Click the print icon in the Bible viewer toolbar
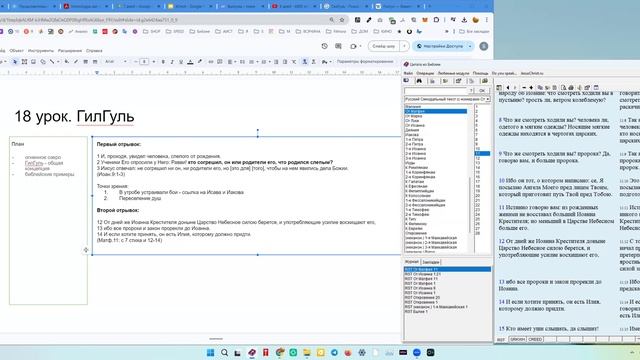The image size is (640, 360). [x=571, y=87]
